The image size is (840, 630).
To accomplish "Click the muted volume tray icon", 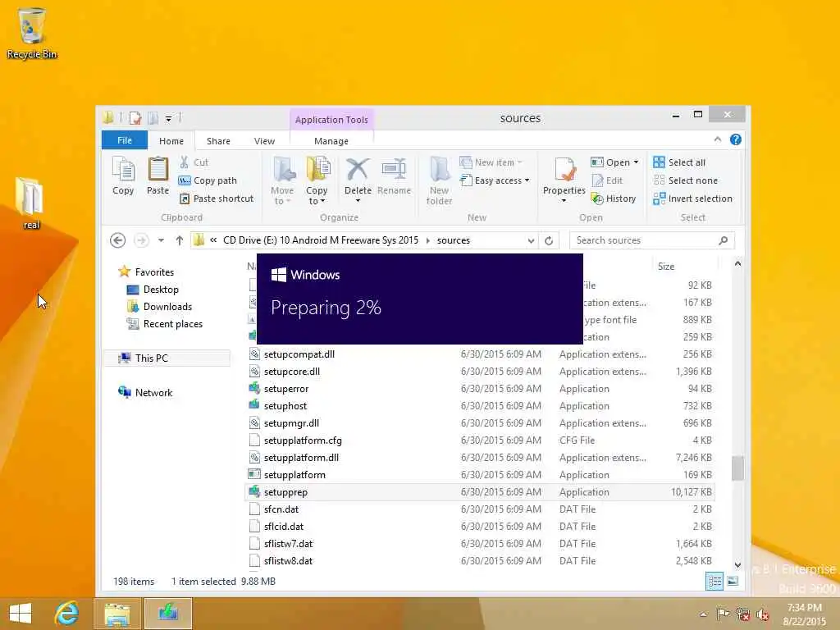I will [x=762, y=614].
